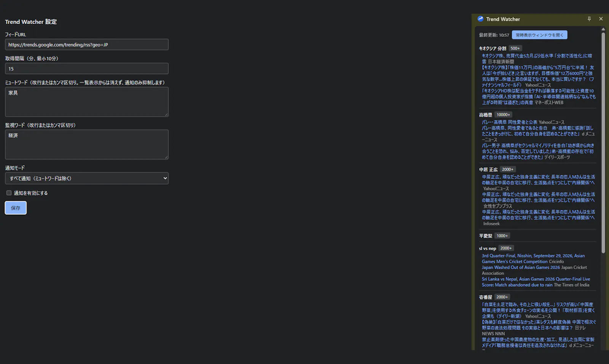Open the バレー男子 高橋塁 デイリースポーツ link
Screen dimensions: 609x364
tap(538, 151)
